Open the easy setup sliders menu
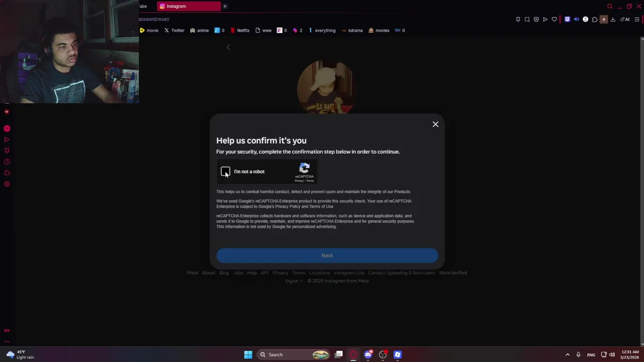The image size is (644, 362). coord(636,19)
